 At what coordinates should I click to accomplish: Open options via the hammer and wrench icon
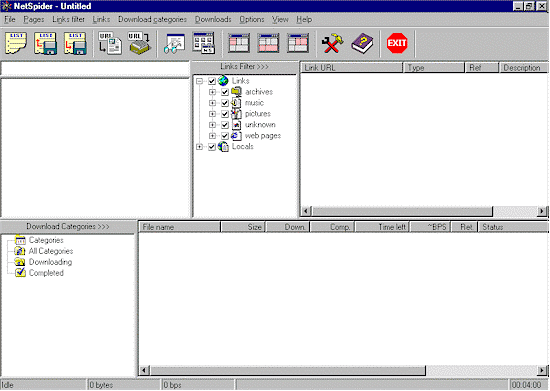tap(332, 43)
